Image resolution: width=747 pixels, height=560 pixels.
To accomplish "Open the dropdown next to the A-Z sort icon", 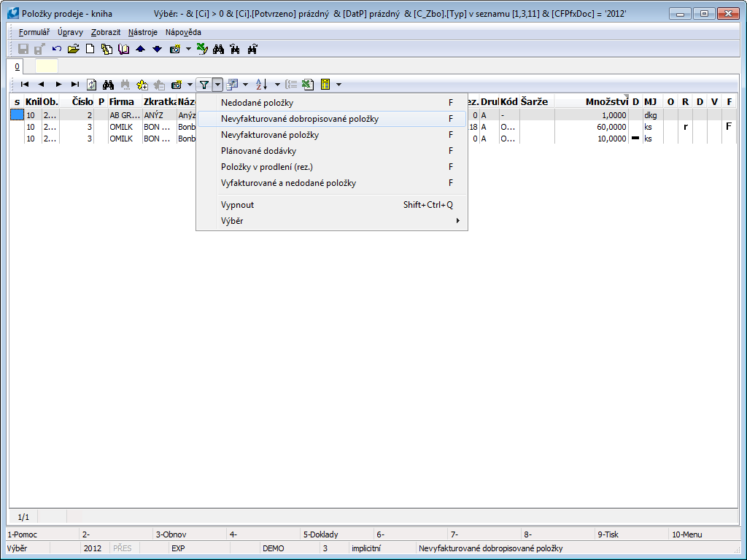I will click(277, 85).
